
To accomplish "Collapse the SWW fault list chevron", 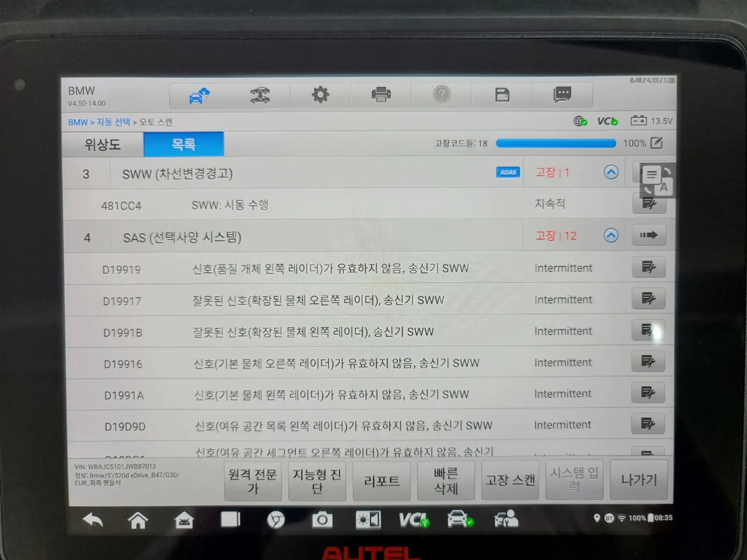I will coord(611,172).
